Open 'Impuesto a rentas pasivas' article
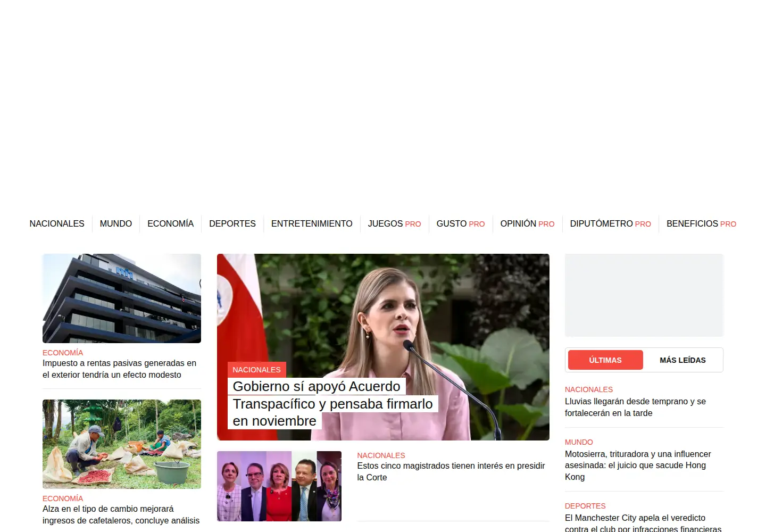This screenshot has width=766, height=532. [x=120, y=369]
